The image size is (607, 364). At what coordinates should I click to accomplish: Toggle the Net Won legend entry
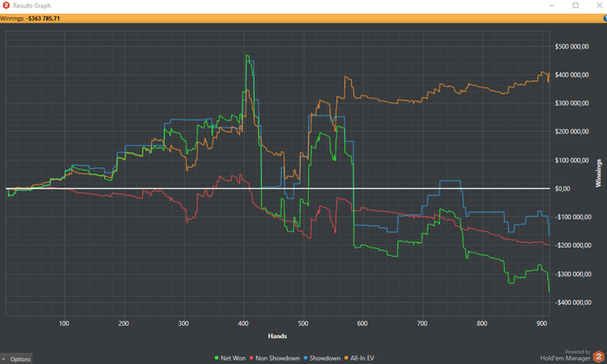pos(230,358)
